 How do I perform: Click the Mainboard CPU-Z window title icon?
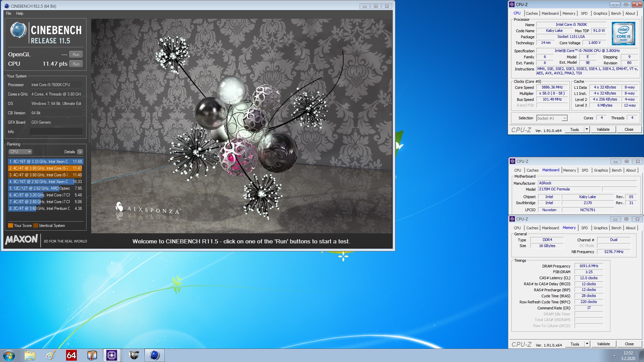coord(513,161)
